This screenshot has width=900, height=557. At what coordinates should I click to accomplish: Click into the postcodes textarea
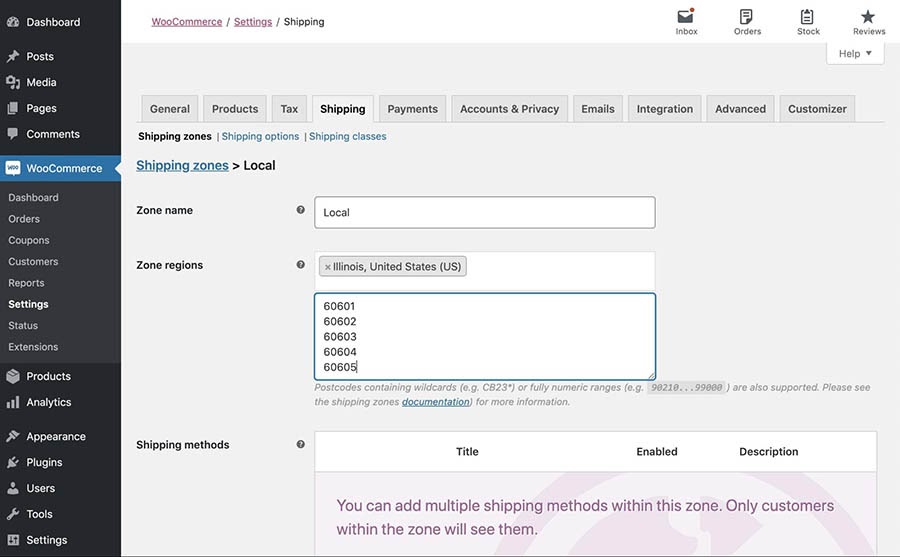[x=484, y=336]
